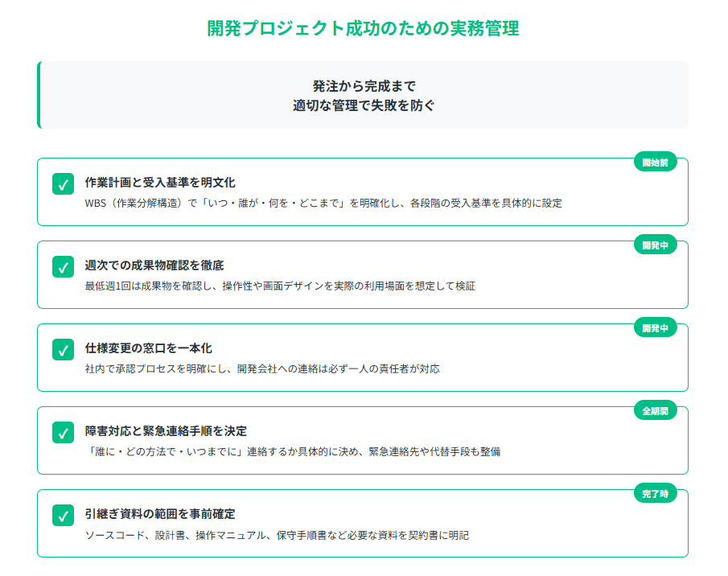The image size is (728, 576).
Task: Select the heading 障害対応と緊急連絡手順を決定
Action: click(x=166, y=431)
